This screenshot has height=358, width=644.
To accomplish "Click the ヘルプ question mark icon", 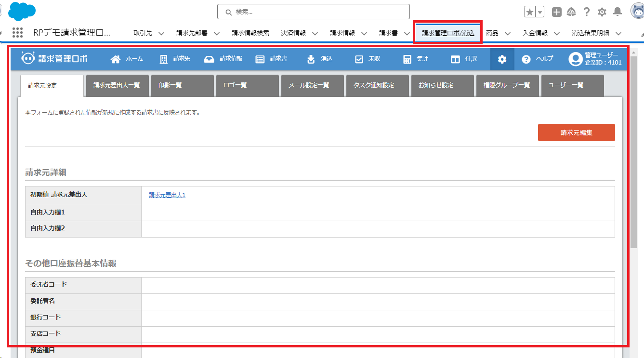I will point(526,59).
